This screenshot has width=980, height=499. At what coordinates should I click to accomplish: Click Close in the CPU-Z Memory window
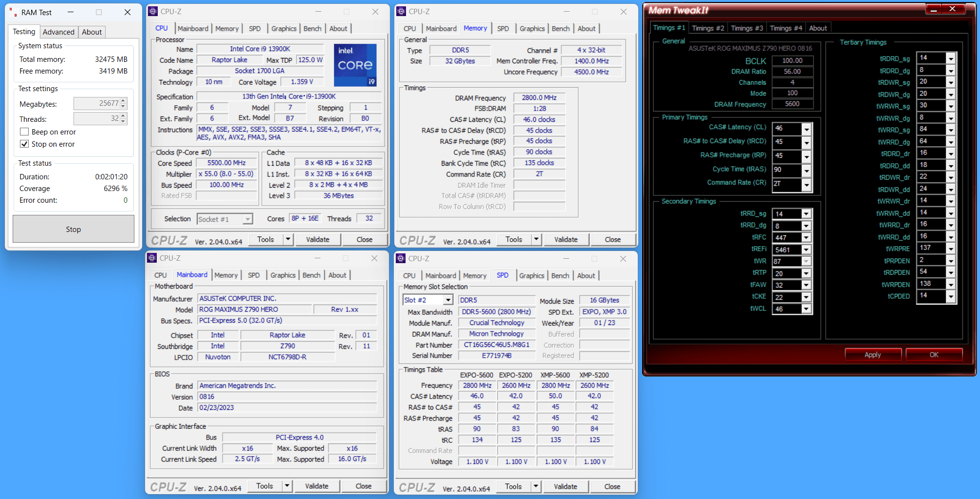[613, 239]
